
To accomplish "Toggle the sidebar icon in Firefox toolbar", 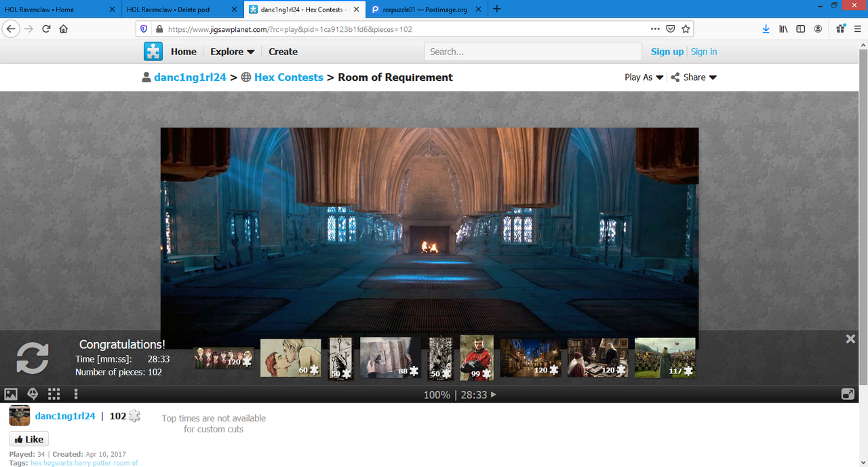I will [801, 29].
